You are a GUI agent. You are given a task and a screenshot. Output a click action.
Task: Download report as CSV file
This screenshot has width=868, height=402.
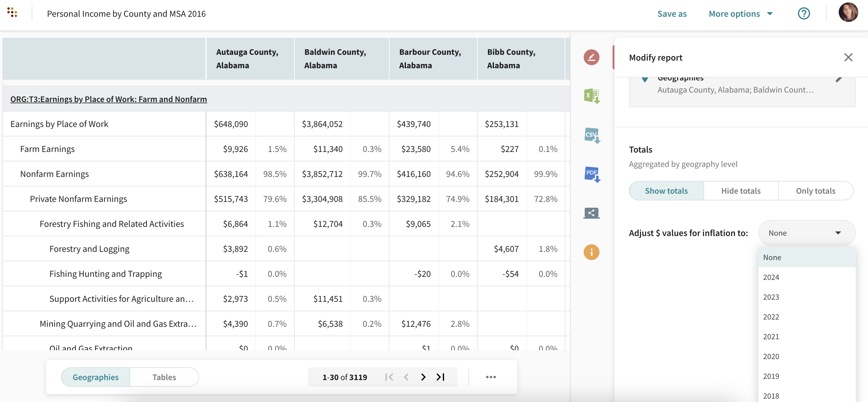591,135
